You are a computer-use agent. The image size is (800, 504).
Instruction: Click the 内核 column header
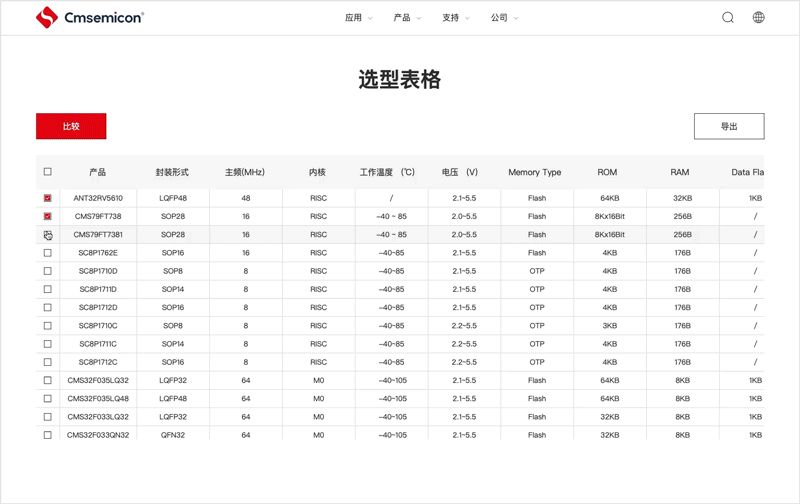coord(317,172)
